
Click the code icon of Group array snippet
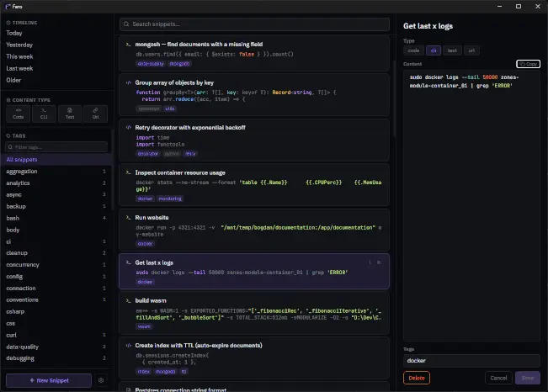tap(128, 82)
